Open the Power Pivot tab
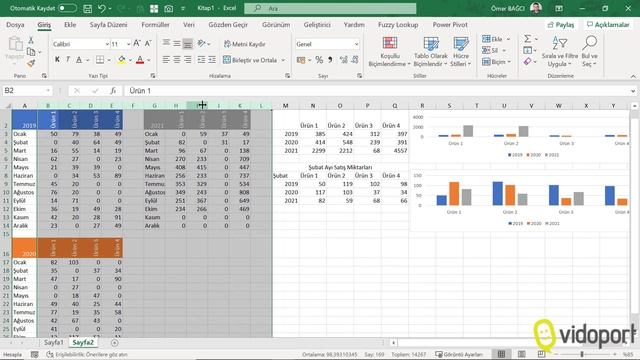Viewport: 640px width, 360px height. coord(450,24)
